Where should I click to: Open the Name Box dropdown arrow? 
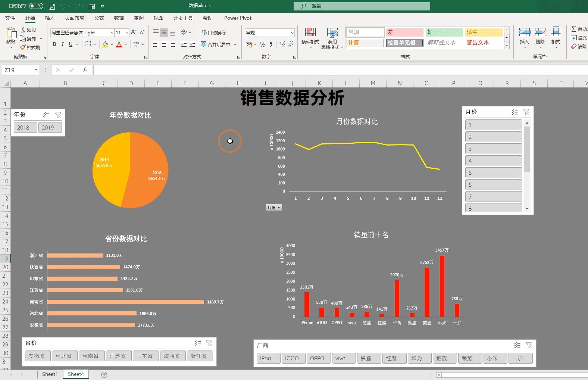click(x=36, y=70)
